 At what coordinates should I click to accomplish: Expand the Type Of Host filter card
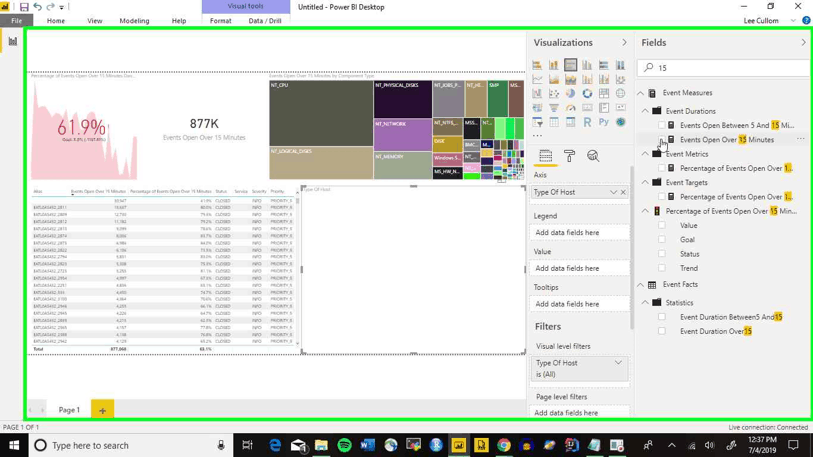click(x=618, y=363)
